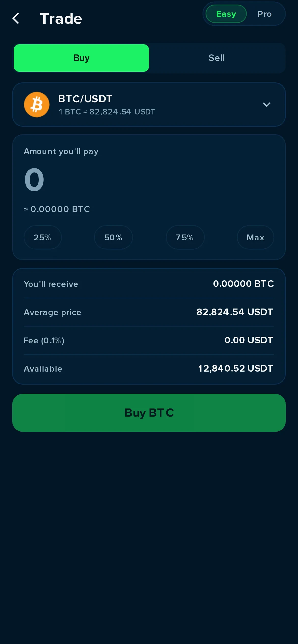The width and height of the screenshot is (298, 644).
Task: Tap the 1 BTC rate text
Action: point(107,112)
